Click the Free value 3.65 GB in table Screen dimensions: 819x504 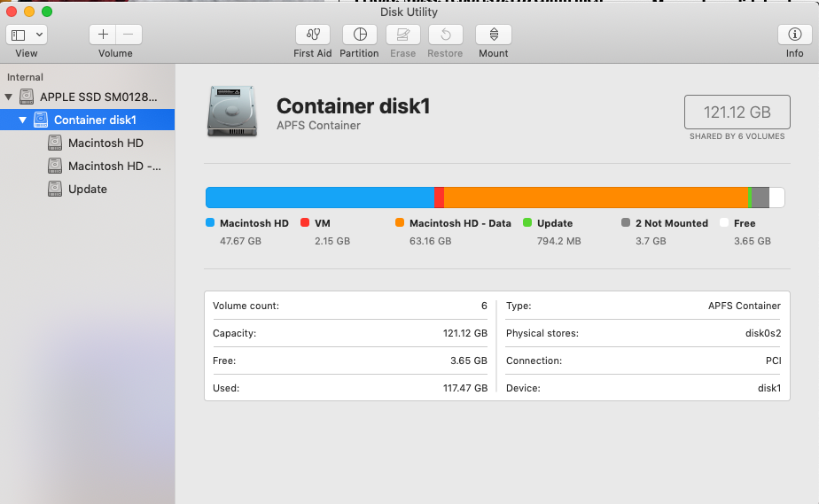469,361
